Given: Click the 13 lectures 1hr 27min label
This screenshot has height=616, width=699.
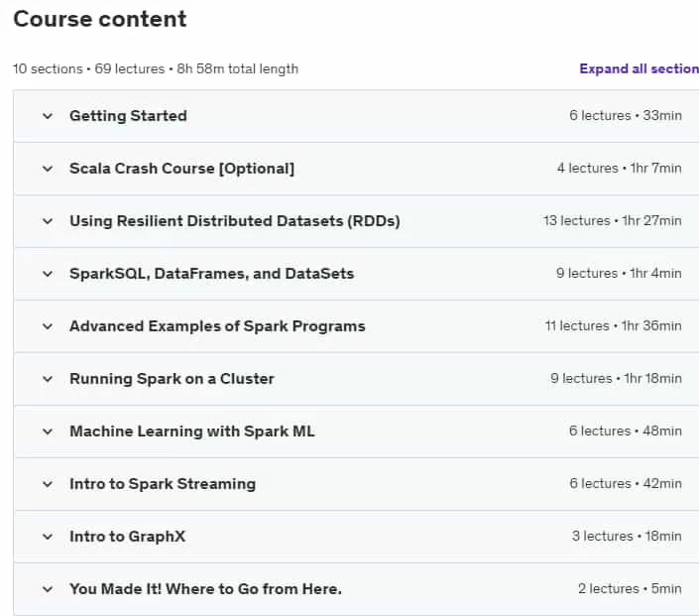Looking at the screenshot, I should (x=612, y=221).
